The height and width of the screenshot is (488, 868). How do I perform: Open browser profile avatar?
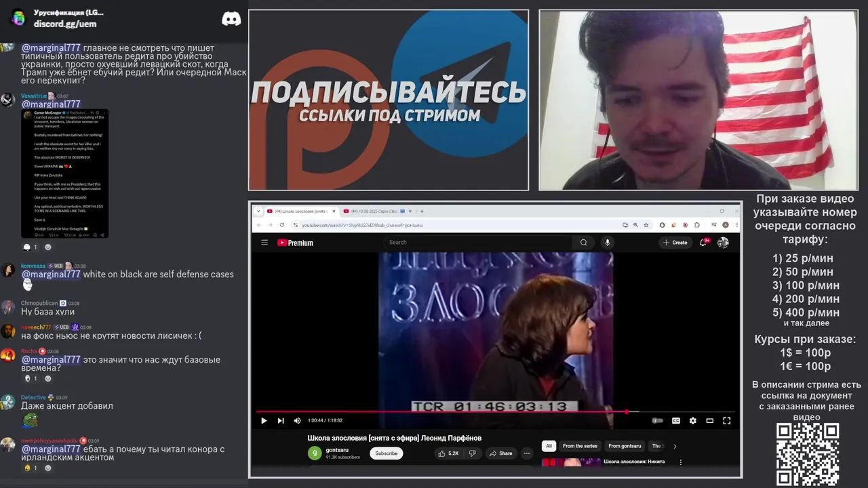[726, 225]
